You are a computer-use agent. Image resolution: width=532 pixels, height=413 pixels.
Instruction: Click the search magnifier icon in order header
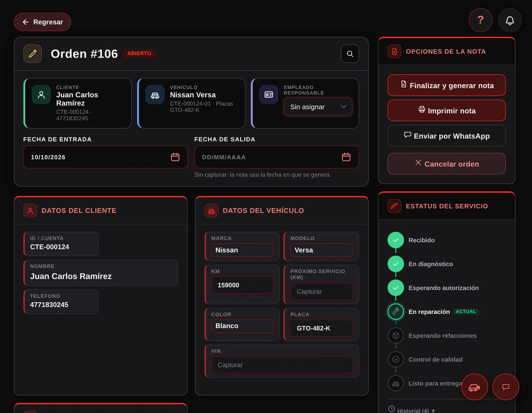[x=350, y=54]
